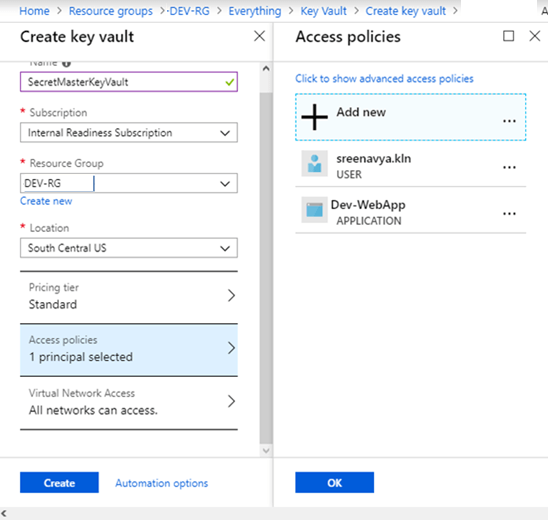This screenshot has height=520, width=548.
Task: Expand Virtual Network Access setting
Action: coord(129,403)
